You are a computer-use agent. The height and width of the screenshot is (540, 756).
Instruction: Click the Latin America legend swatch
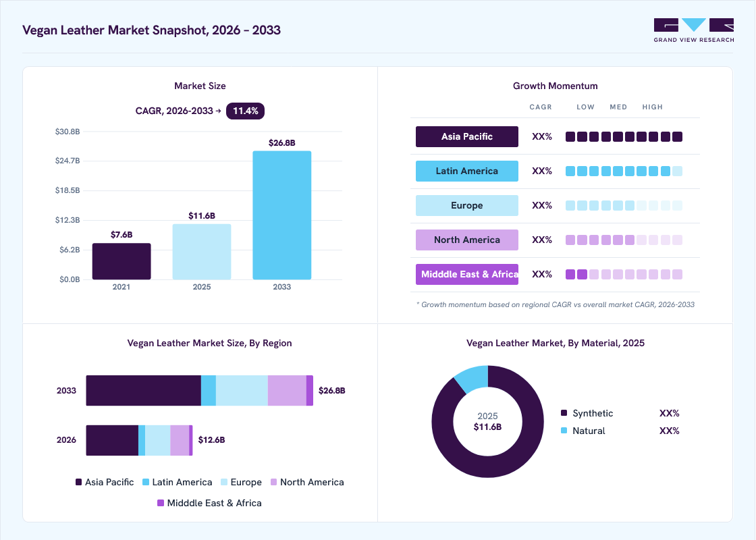pos(146,482)
